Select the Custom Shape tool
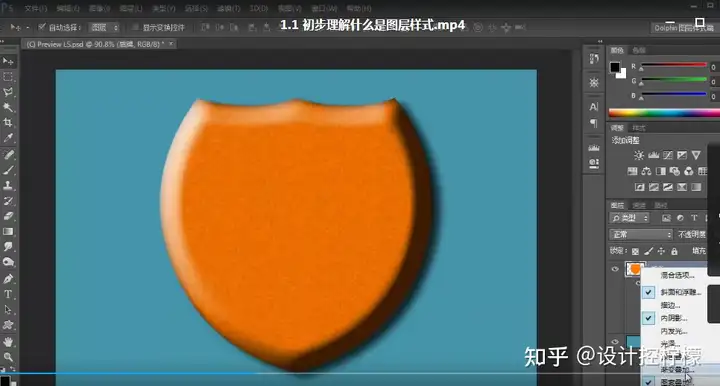 pos(8,325)
